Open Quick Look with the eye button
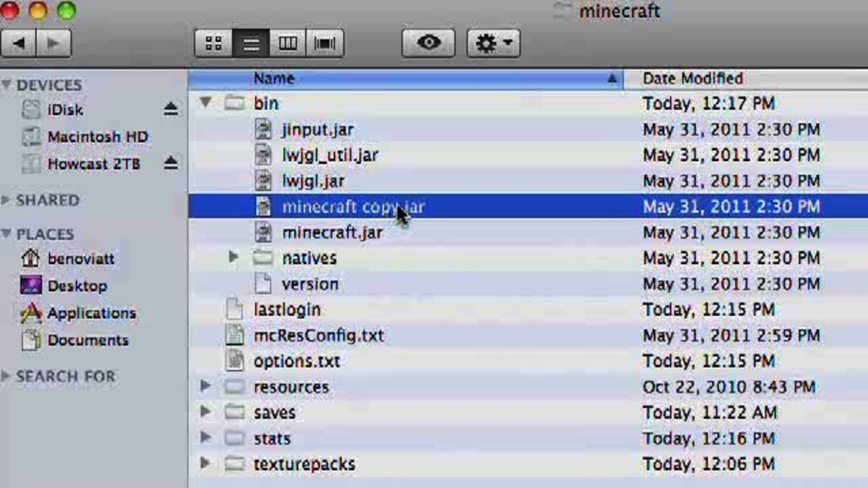Image resolution: width=868 pixels, height=488 pixels. pos(428,43)
